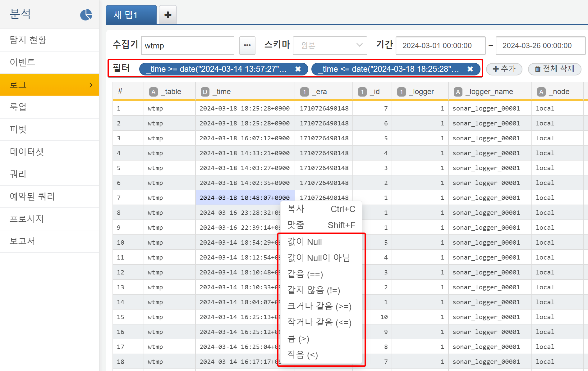Image resolution: width=588 pixels, height=371 pixels.
Task: Open 룩업 in sidebar
Action: [x=49, y=107]
